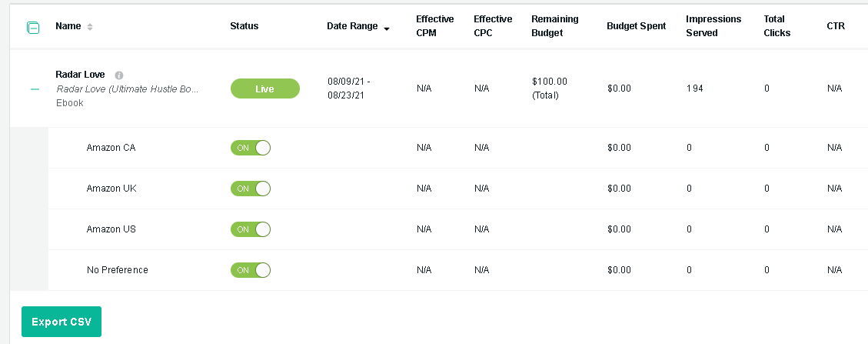The height and width of the screenshot is (344, 868).
Task: Toggle off the Amazon CA switch
Action: click(251, 148)
